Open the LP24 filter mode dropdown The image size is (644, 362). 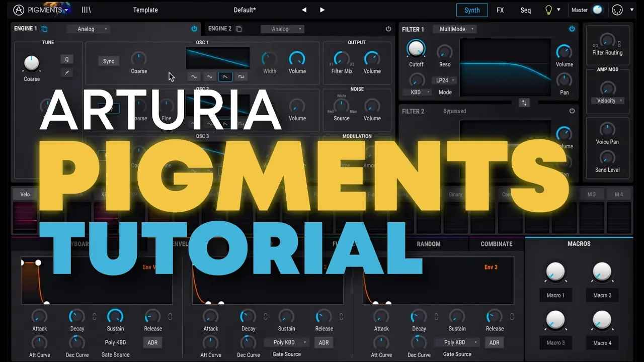(x=445, y=80)
